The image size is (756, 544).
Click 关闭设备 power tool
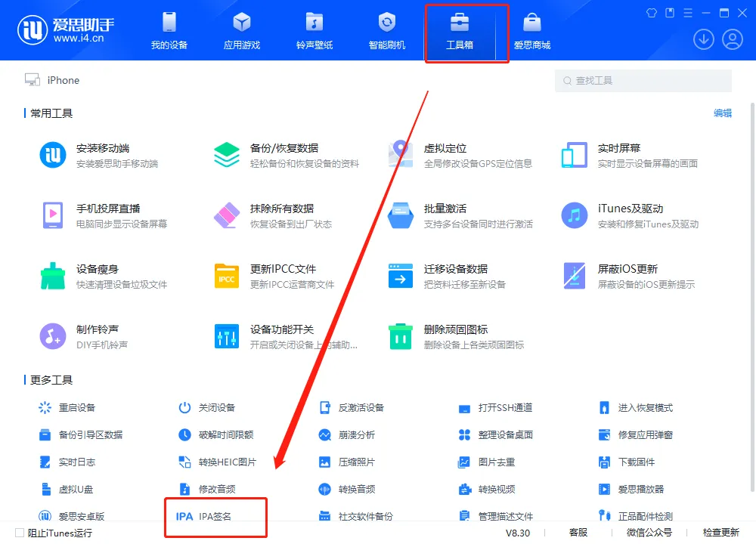coord(207,408)
